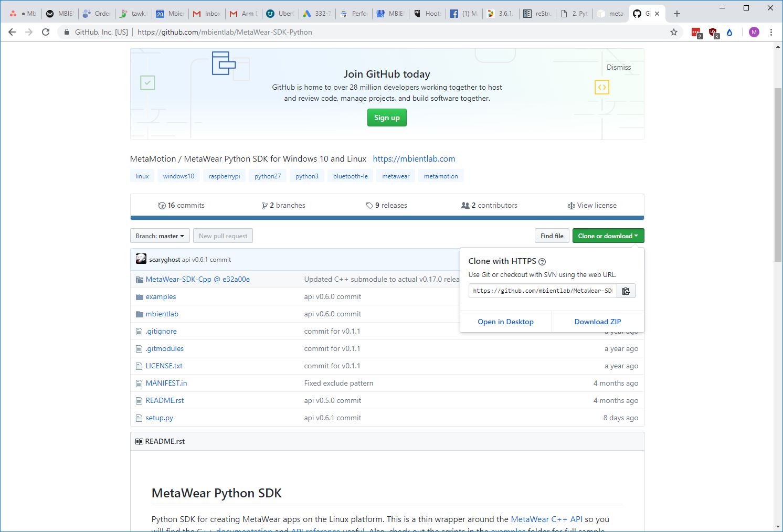Switch to the reStructuredText tab
The image size is (783, 532).
point(537,14)
